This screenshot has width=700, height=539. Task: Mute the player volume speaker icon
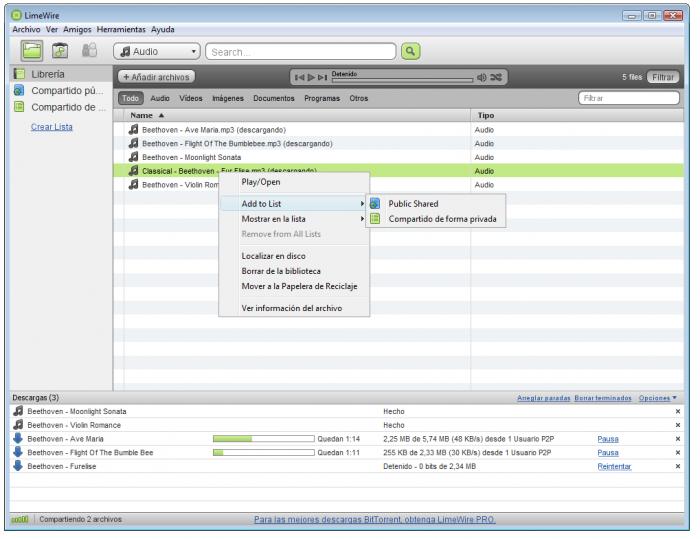(481, 77)
